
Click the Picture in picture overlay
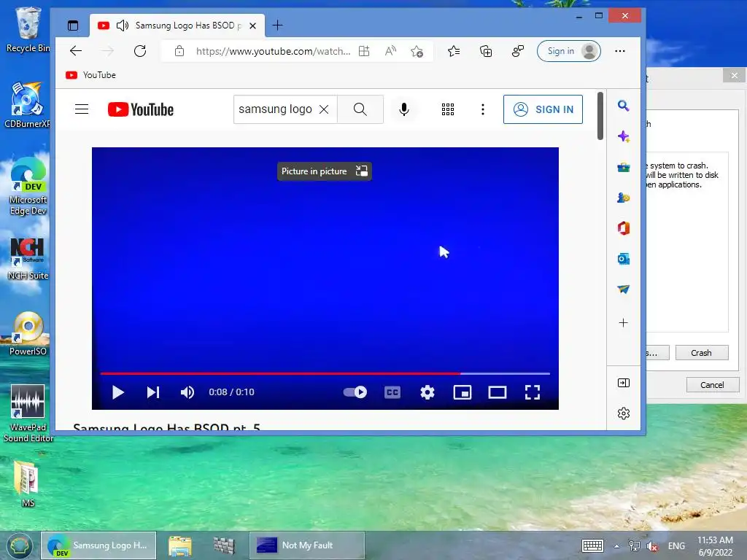click(325, 171)
